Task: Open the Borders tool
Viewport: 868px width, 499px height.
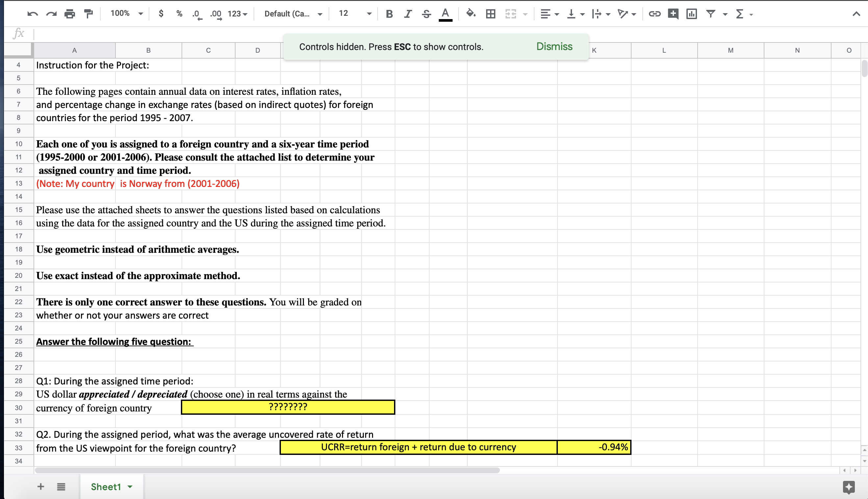Action: pyautogui.click(x=491, y=14)
